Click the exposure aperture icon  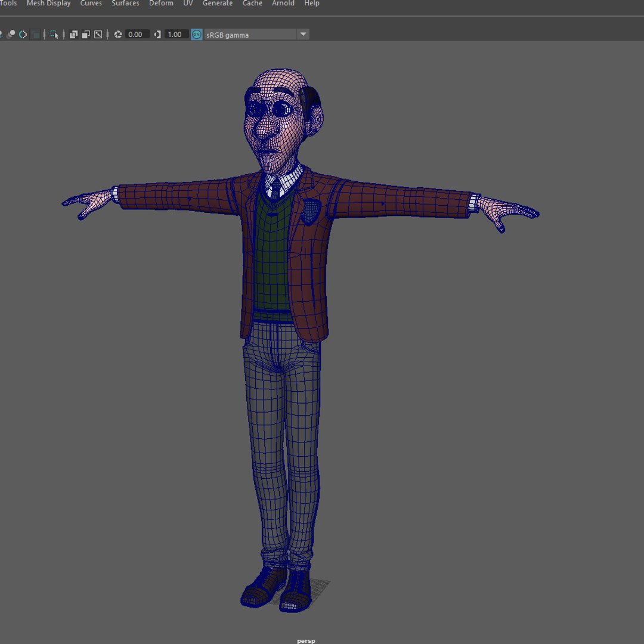pos(118,35)
